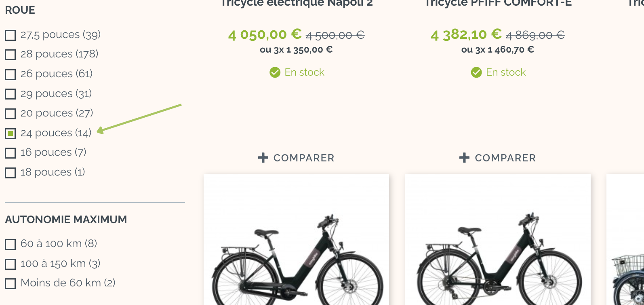Image resolution: width=644 pixels, height=305 pixels.
Task: Enable the 28 pouces filter checkbox
Action: [x=11, y=55]
